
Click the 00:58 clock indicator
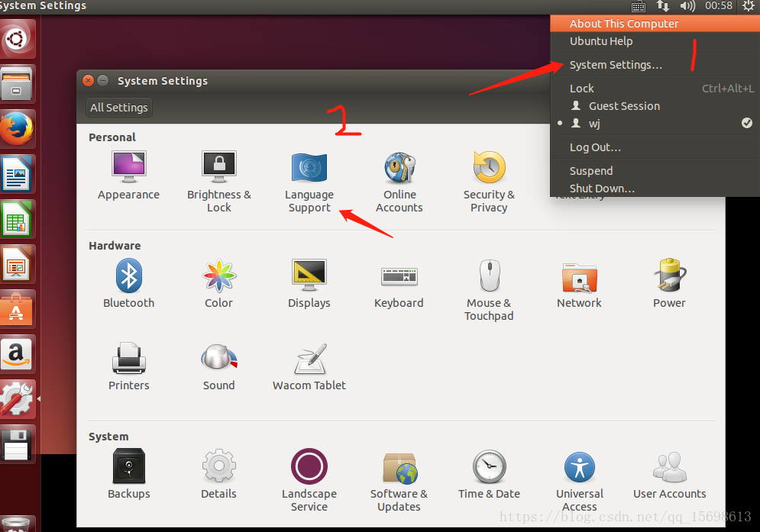click(718, 6)
